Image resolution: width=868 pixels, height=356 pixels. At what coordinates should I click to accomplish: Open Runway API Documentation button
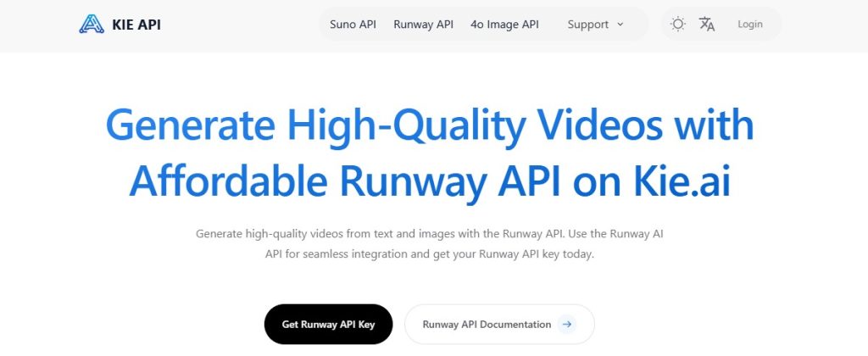pos(499,325)
